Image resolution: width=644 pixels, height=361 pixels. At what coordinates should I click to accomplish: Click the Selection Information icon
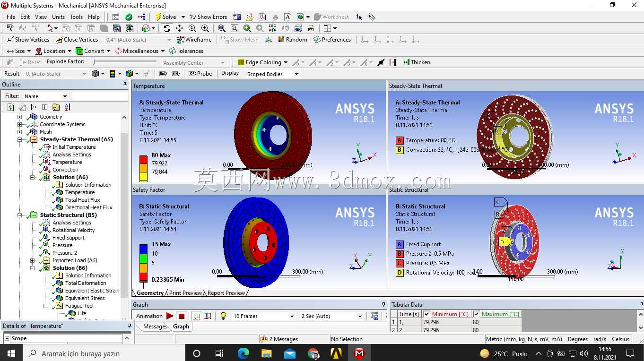click(x=359, y=17)
